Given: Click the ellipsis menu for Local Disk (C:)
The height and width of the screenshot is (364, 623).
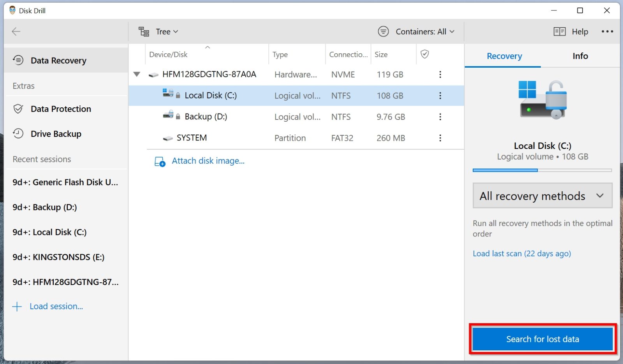Looking at the screenshot, I should pos(440,95).
